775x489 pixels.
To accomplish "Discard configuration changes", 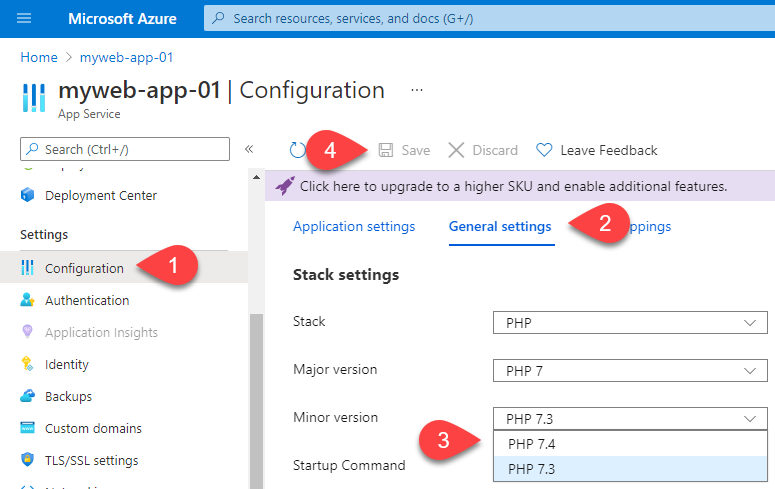I will pos(483,150).
